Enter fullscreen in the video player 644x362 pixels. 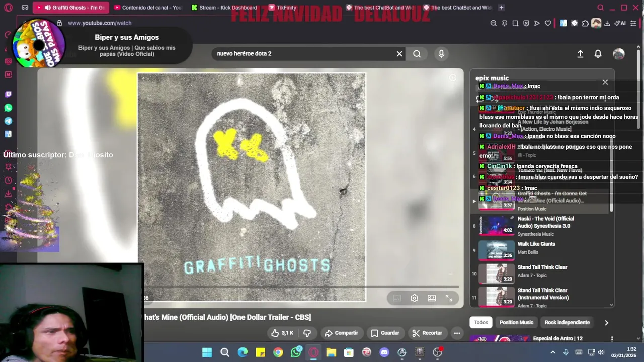click(x=449, y=298)
